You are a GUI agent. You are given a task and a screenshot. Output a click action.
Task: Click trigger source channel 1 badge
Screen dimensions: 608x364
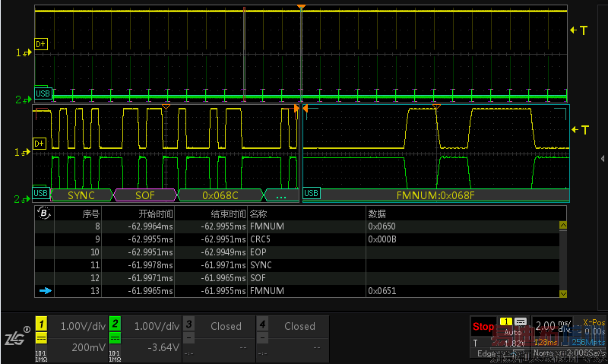pyautogui.click(x=505, y=321)
